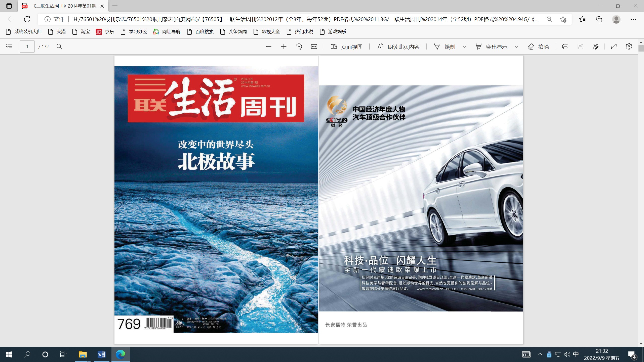View site information icon in address bar
Viewport: 644px width, 362px height.
(x=47, y=19)
